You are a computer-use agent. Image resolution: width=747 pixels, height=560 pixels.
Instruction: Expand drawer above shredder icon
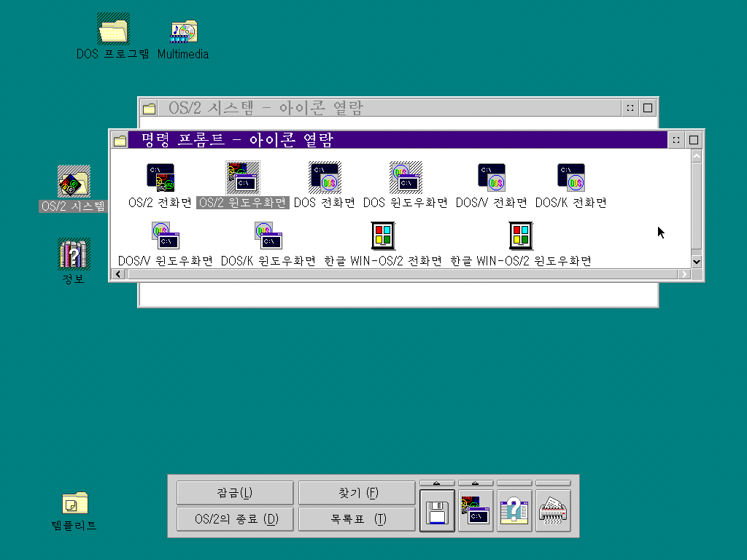coord(553,483)
